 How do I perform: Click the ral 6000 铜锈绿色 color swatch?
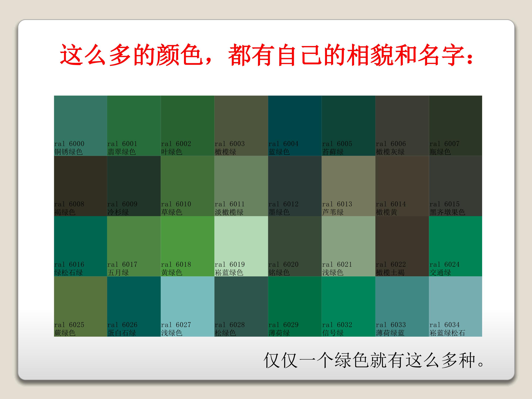click(x=81, y=126)
